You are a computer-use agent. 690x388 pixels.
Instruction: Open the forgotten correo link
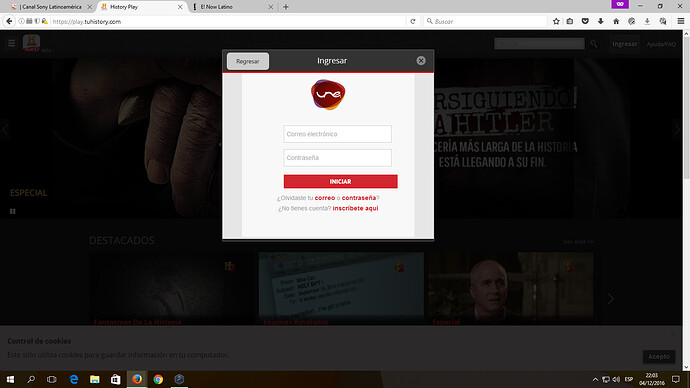(x=325, y=198)
